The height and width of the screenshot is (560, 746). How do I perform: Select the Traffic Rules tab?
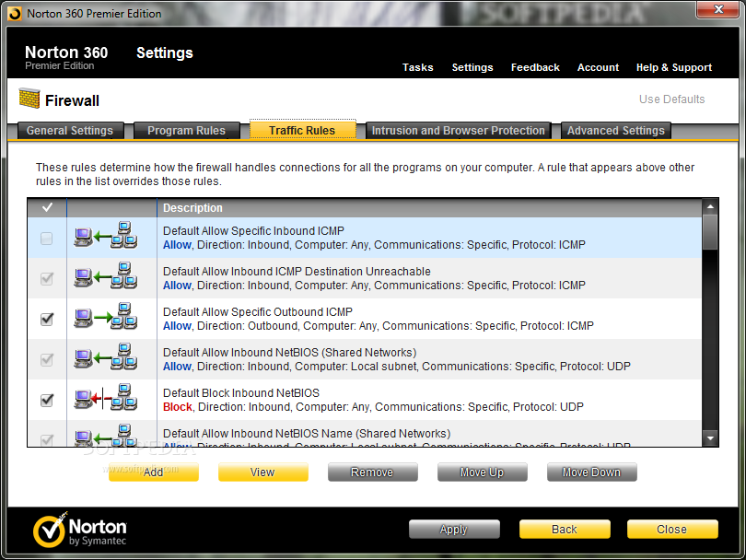tap(302, 131)
